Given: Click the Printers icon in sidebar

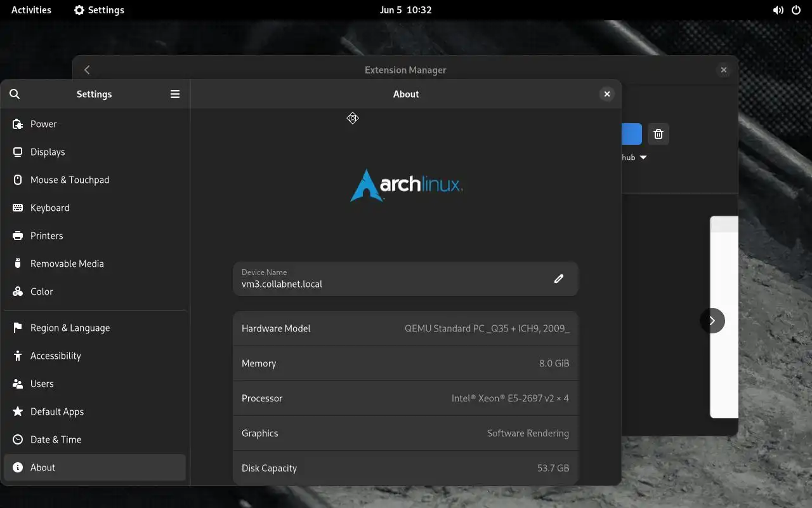Looking at the screenshot, I should [18, 236].
